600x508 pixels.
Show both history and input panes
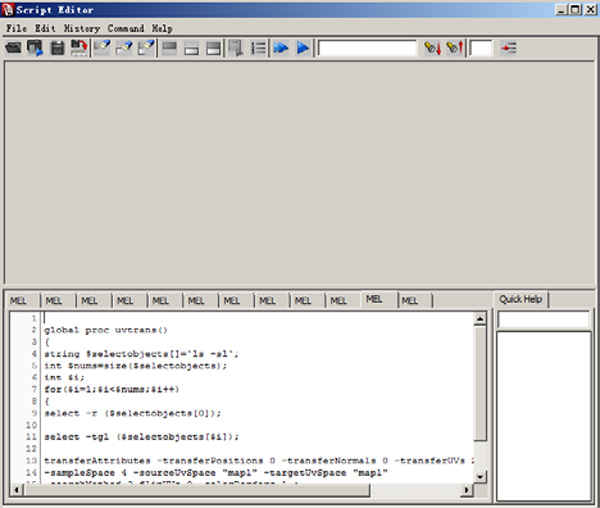[213, 48]
